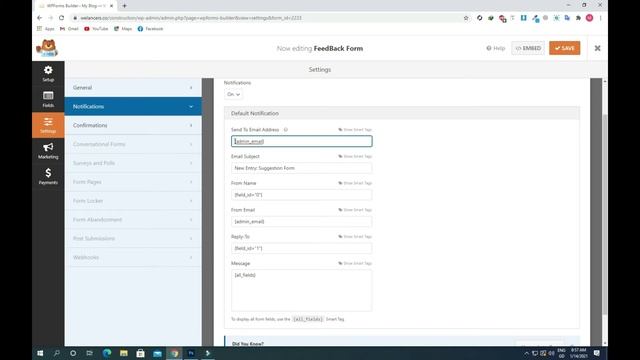This screenshot has height=360, width=640.
Task: Go back in browser history
Action: pos(40,18)
